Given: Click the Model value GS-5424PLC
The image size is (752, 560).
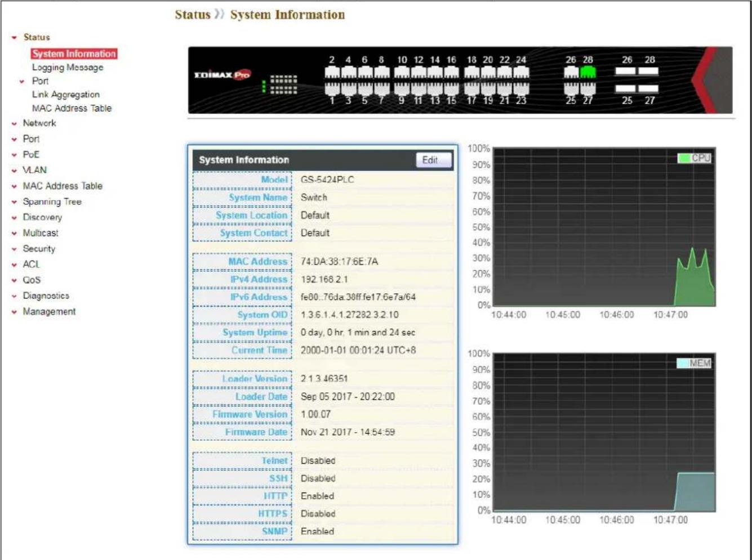Looking at the screenshot, I should (327, 180).
